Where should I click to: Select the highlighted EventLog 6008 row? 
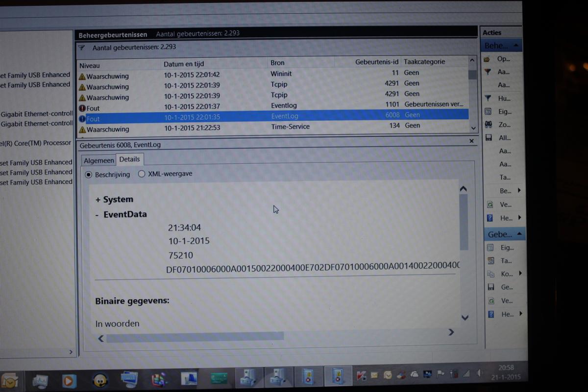pyautogui.click(x=273, y=117)
